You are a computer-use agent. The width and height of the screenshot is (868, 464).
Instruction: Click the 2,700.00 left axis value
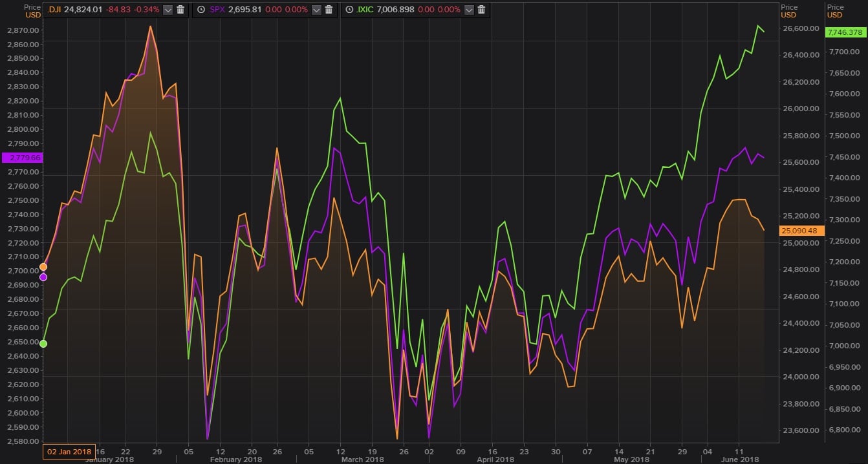22,271
